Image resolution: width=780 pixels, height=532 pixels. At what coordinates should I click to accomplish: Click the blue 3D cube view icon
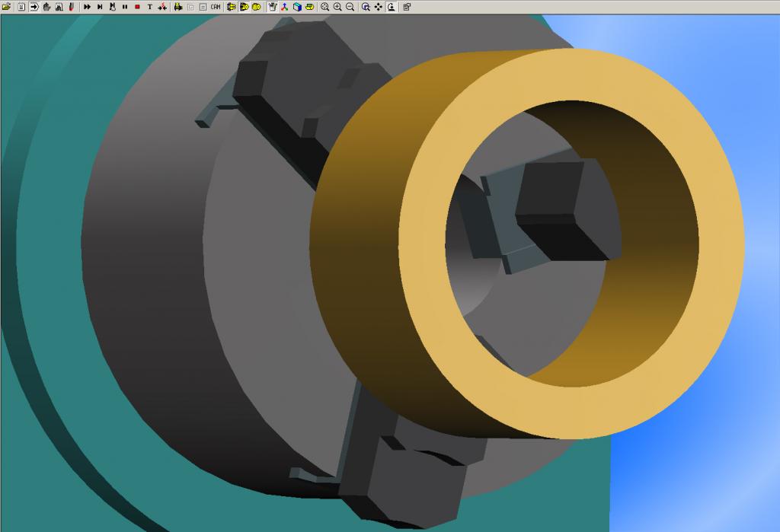pos(297,7)
